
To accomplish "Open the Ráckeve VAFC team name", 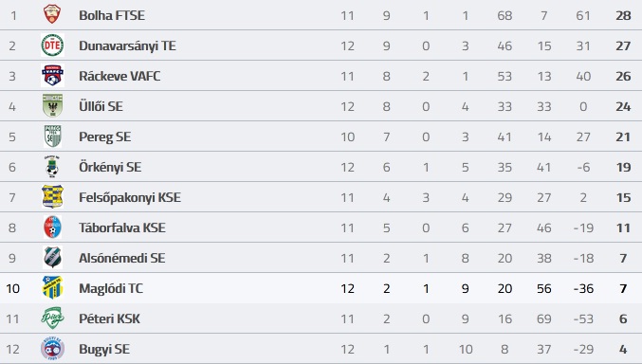I will pos(119,76).
